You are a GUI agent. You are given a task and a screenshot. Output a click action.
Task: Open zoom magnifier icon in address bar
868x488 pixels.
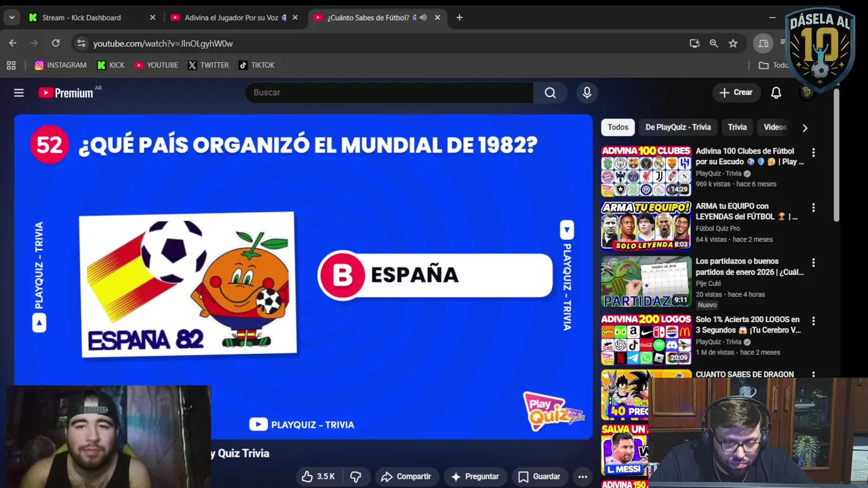pyautogui.click(x=713, y=43)
